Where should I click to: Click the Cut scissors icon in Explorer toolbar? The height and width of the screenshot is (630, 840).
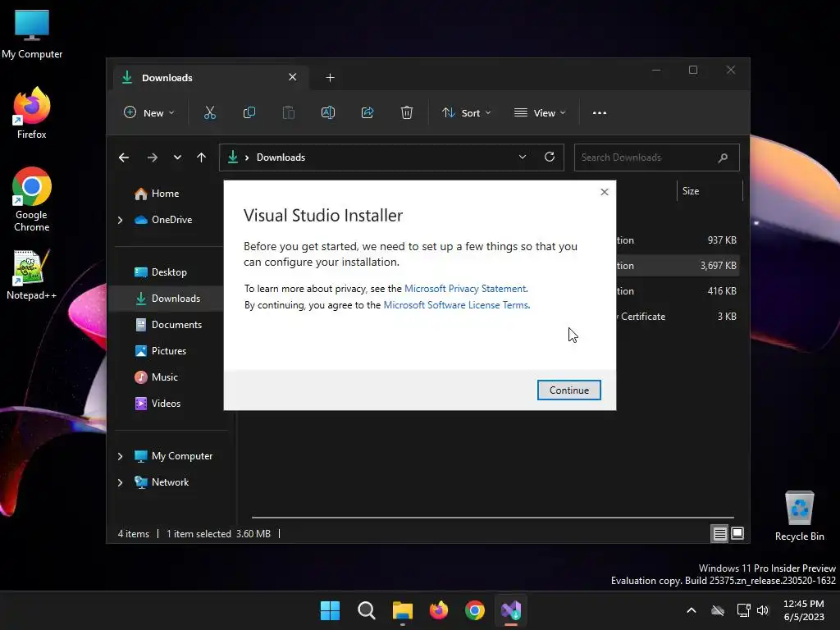point(209,112)
